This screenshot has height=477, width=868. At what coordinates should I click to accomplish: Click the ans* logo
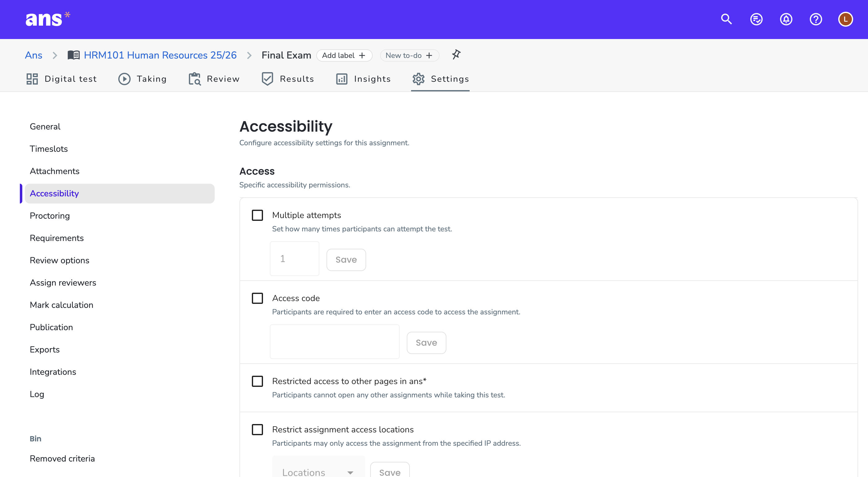48,19
